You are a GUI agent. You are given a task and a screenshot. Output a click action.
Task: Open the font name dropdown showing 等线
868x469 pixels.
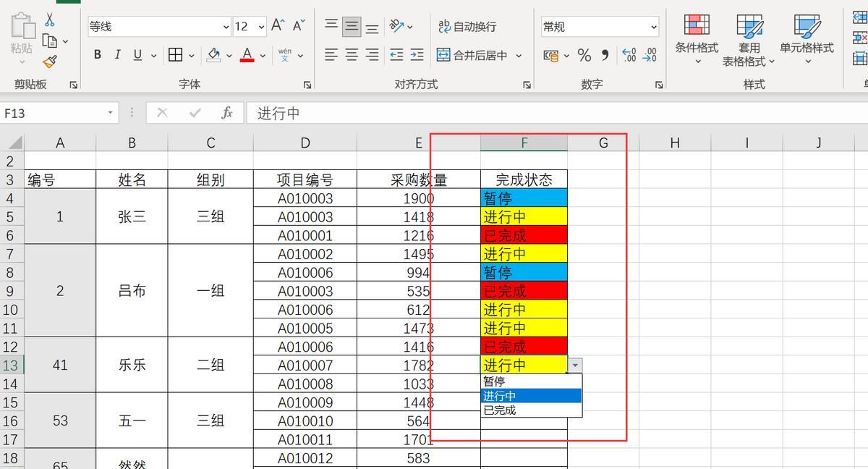tap(225, 25)
